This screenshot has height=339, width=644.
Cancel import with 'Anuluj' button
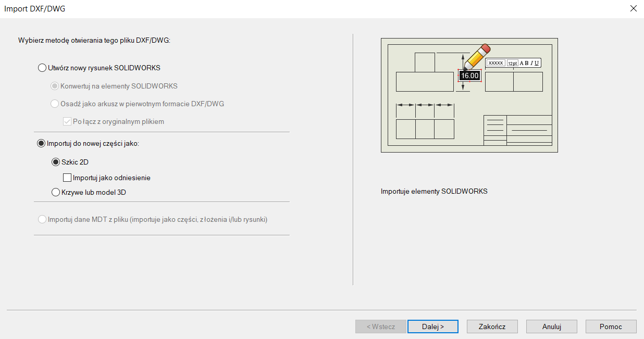click(x=552, y=327)
